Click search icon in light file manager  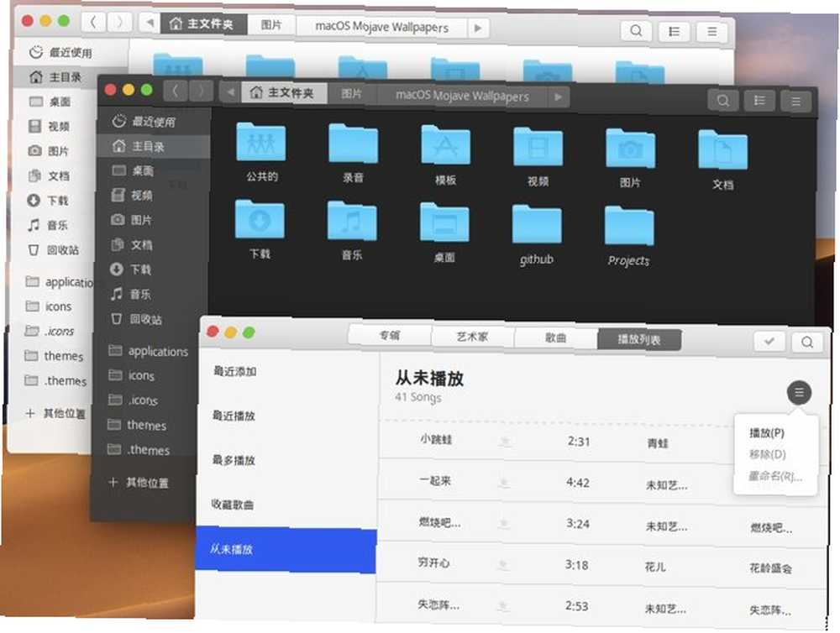click(636, 30)
